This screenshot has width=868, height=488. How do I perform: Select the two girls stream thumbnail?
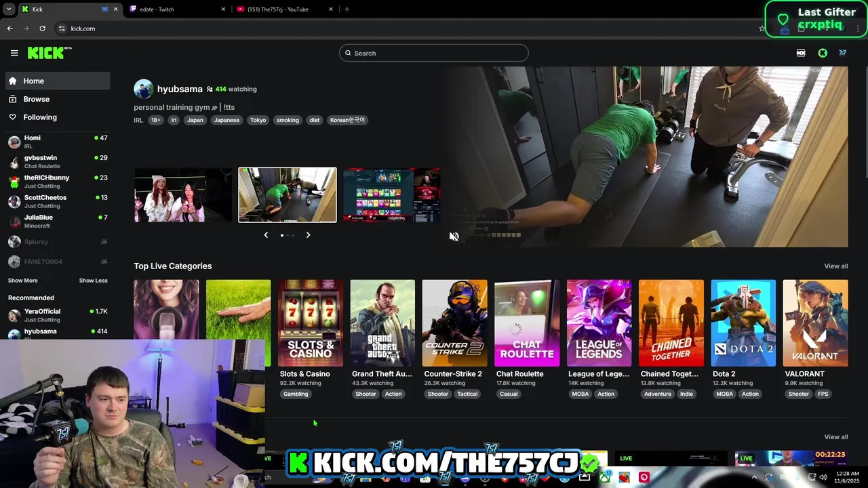[x=183, y=195]
